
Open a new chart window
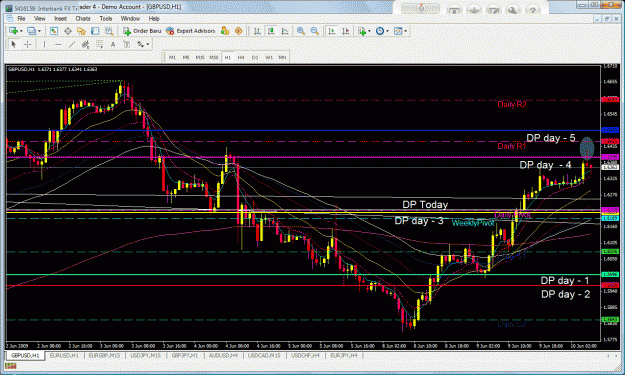(13, 31)
